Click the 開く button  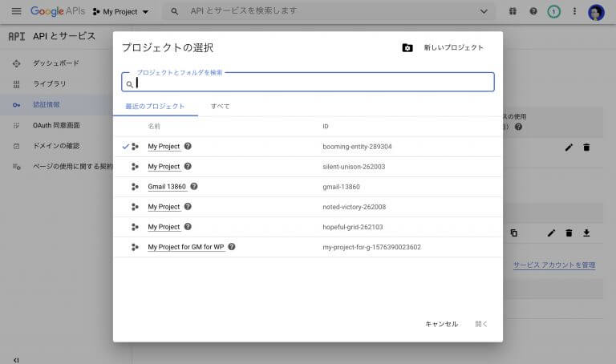(481, 324)
